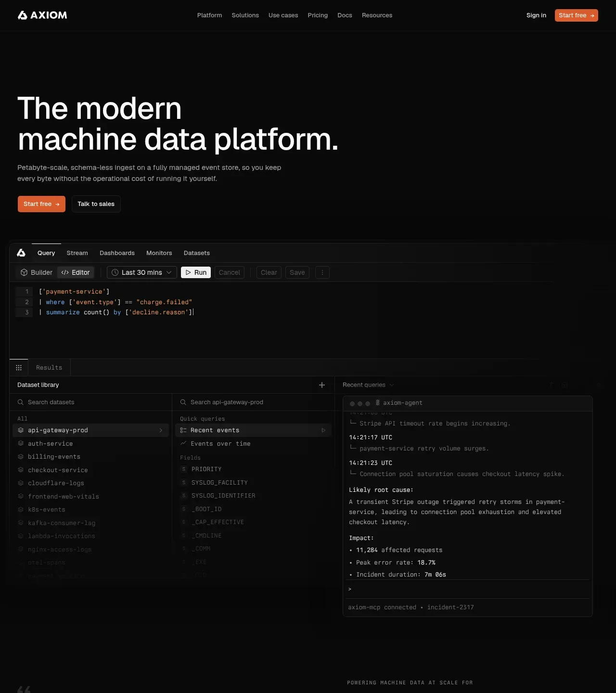Select the Query tab

point(46,253)
